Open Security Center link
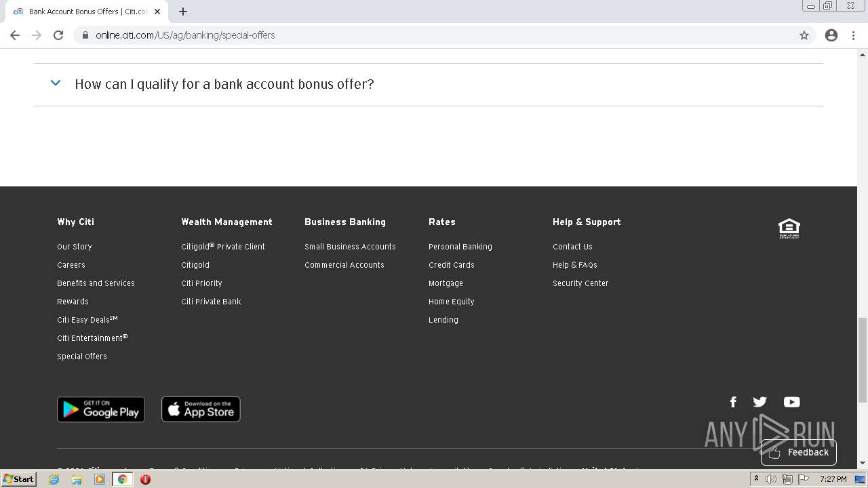This screenshot has width=868, height=488. [580, 283]
